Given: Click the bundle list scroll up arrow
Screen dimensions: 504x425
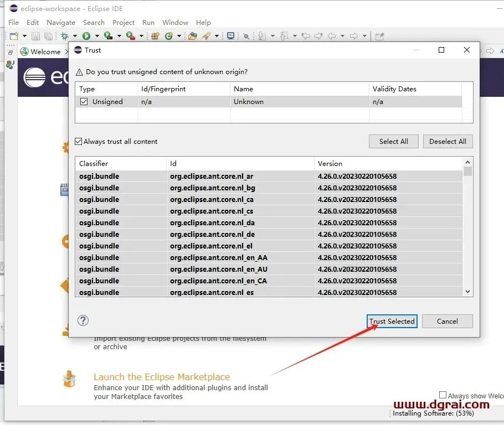Looking at the screenshot, I should coord(467,162).
